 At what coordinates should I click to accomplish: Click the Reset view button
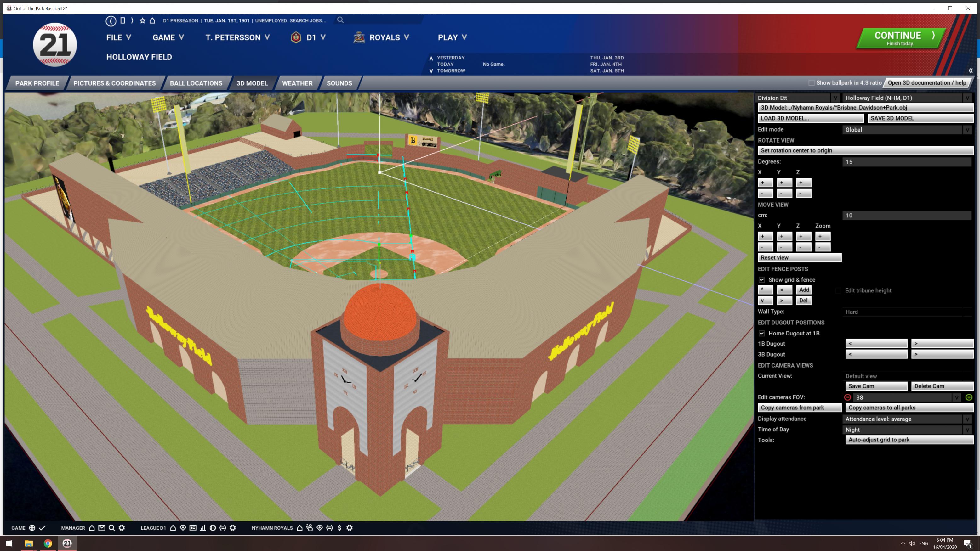click(x=799, y=257)
